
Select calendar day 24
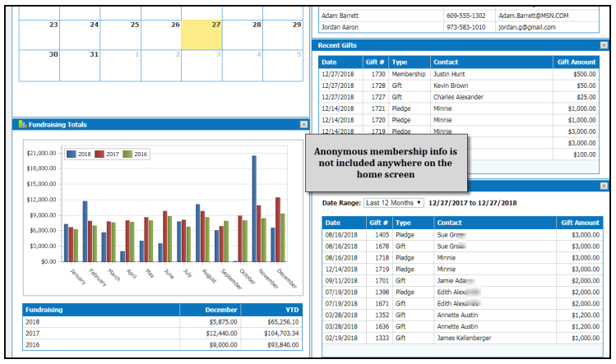[x=80, y=35]
